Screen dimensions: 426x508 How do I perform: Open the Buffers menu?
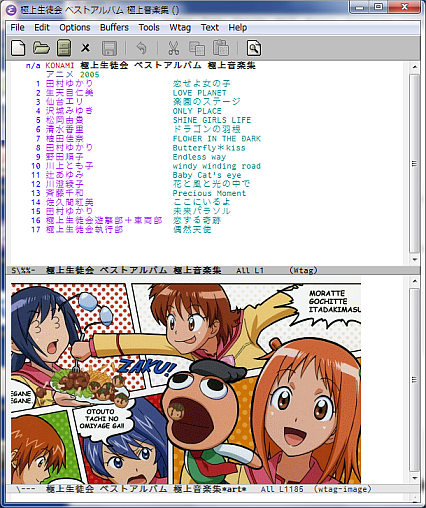coord(114,27)
